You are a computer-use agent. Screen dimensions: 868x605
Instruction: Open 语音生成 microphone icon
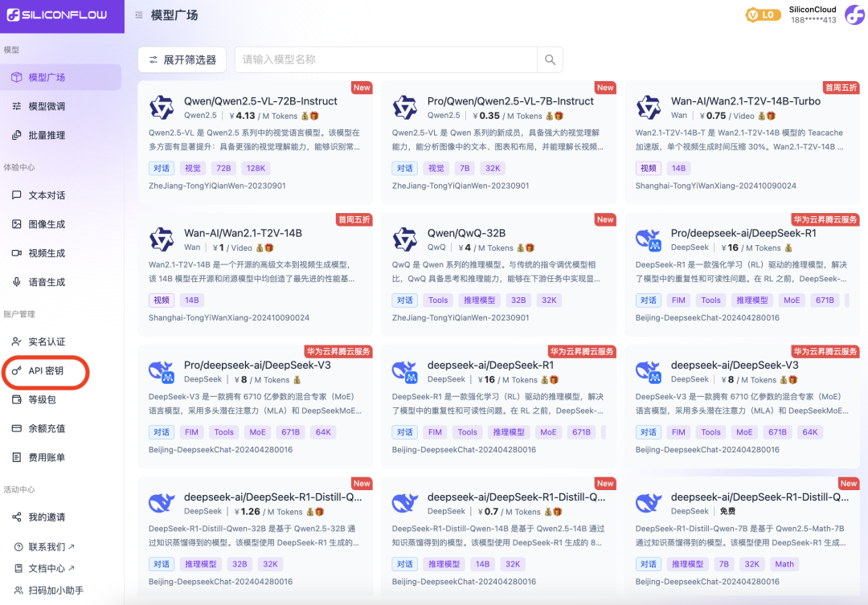coord(16,281)
